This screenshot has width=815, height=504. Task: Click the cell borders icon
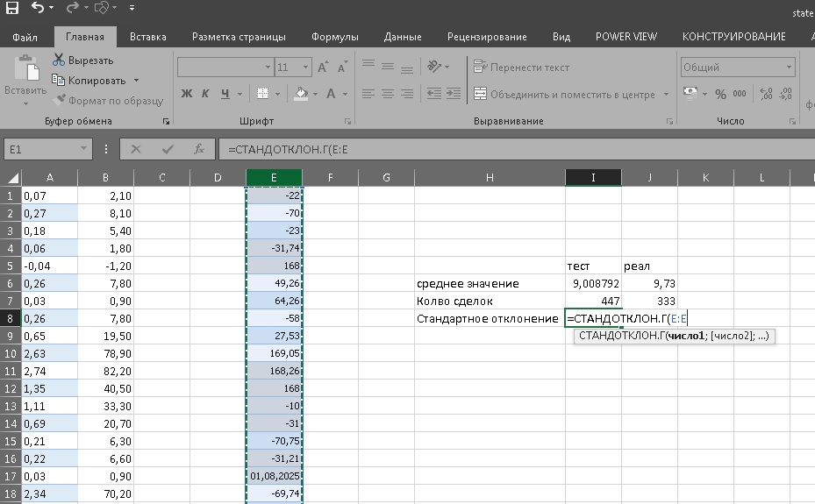click(262, 94)
